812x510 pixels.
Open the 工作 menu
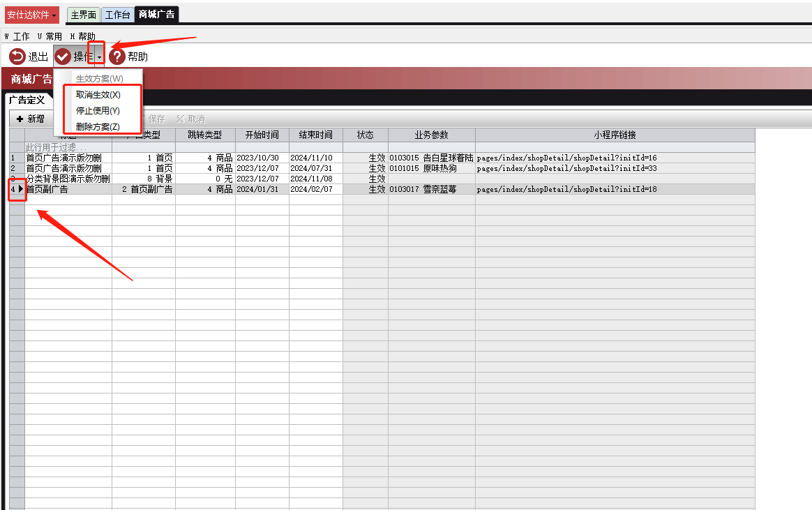pos(17,36)
